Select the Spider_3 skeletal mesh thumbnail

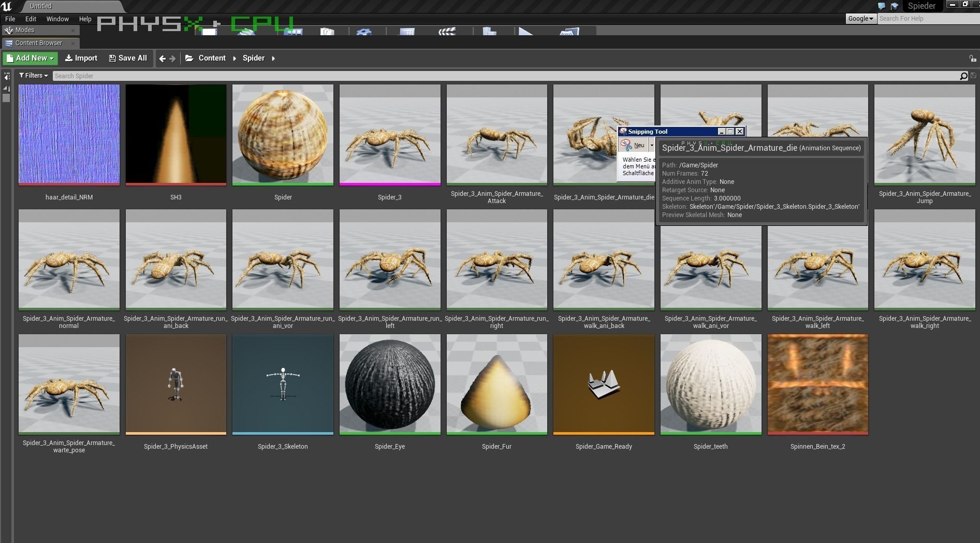[390, 135]
